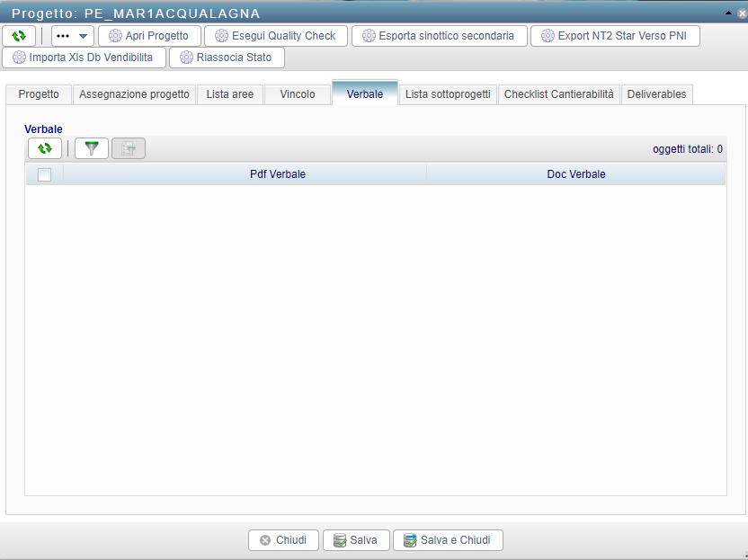Run Esegui Quality Check
The width and height of the screenshot is (748, 560).
pyautogui.click(x=276, y=36)
